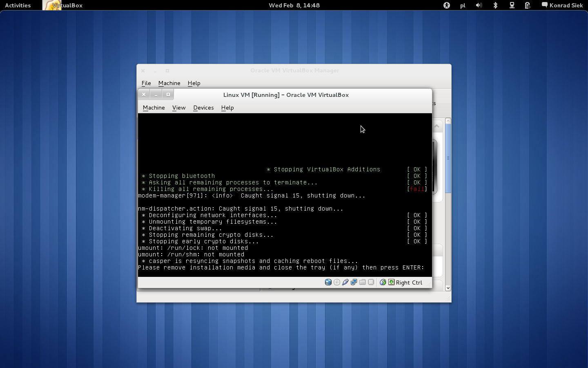Click 'umount: /run/shm: not mounted' line
Screen dimensions: 588x368
[191, 254]
